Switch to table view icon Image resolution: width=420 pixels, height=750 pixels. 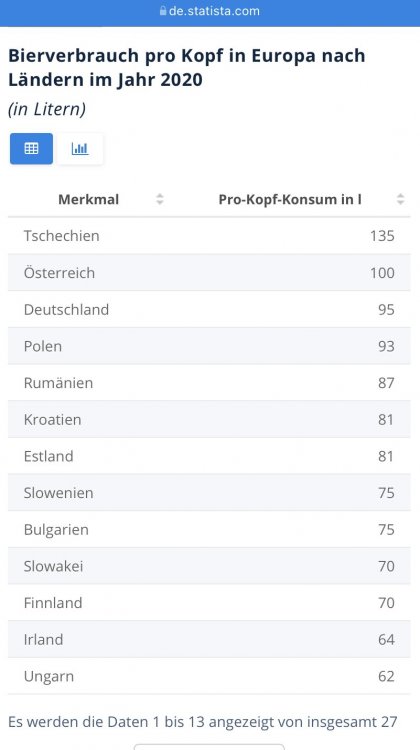coord(32,149)
